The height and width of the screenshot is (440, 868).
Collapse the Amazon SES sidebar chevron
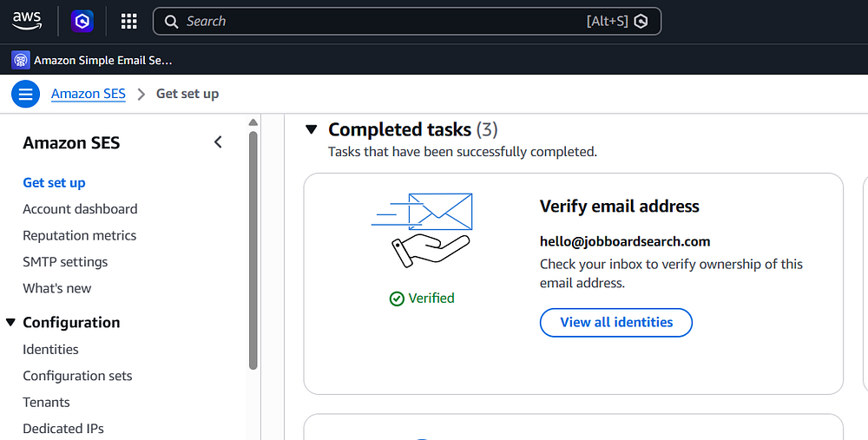(218, 142)
